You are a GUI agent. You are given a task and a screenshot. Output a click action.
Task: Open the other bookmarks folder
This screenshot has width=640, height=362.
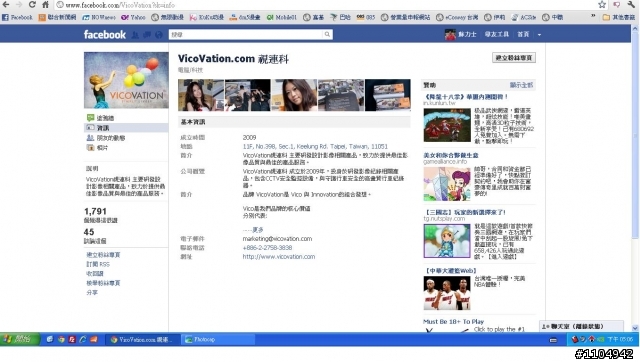click(619, 18)
